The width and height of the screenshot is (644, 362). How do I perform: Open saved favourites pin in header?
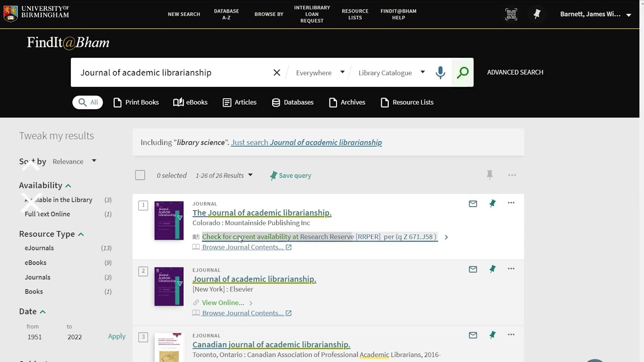click(537, 15)
